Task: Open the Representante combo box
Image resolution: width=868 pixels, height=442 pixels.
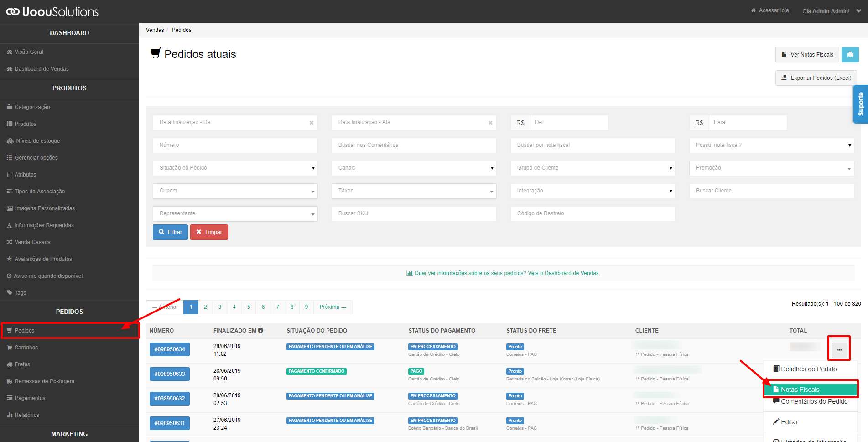Action: [x=235, y=214]
